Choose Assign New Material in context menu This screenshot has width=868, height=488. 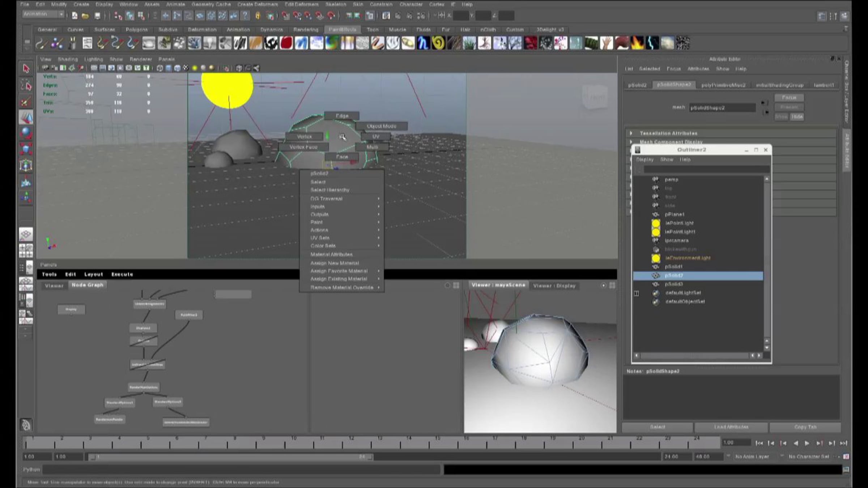pos(335,263)
